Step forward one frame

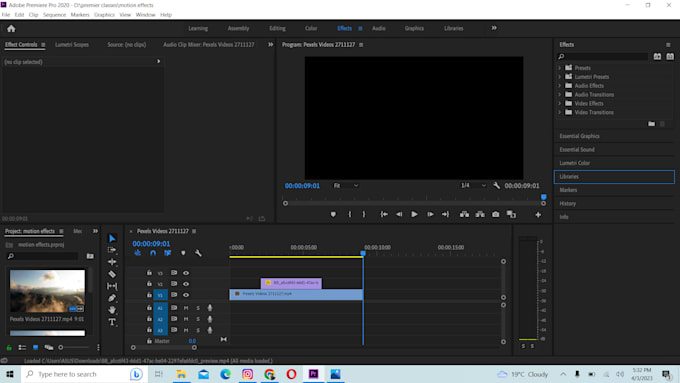(430, 214)
